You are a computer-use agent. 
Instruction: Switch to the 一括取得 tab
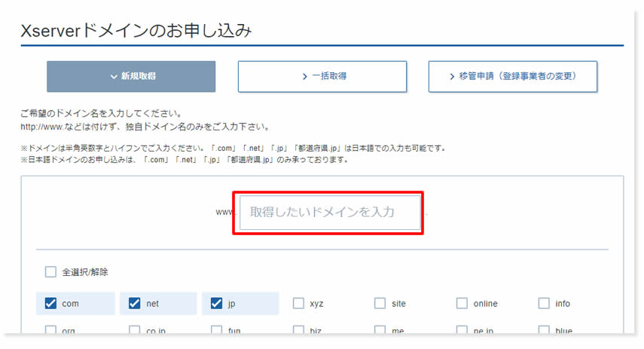click(x=322, y=76)
